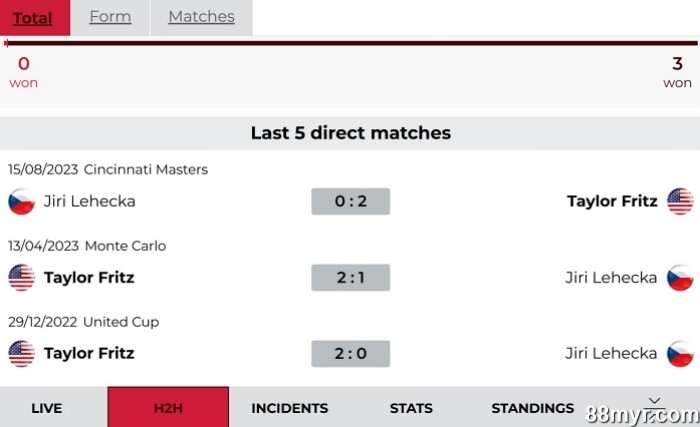
Task: Click Taylor Fritz name in Monte Carlo match
Action: (89, 277)
